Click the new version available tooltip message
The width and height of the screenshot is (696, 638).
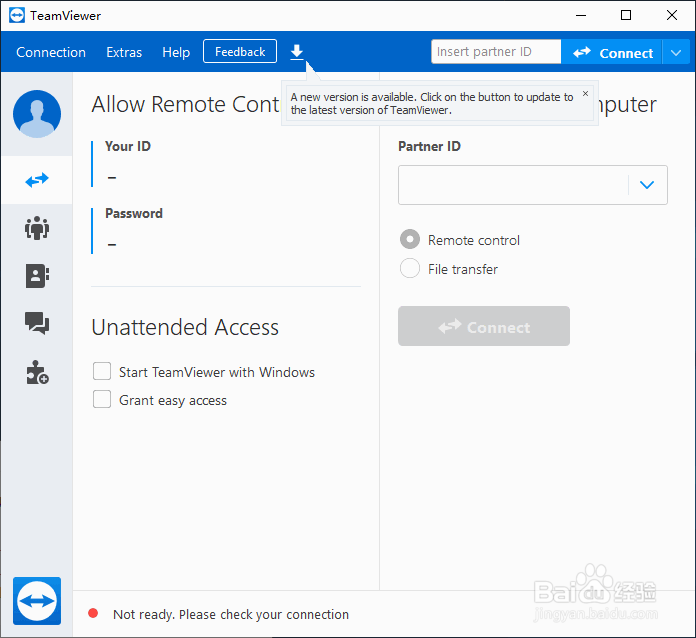[x=431, y=103]
